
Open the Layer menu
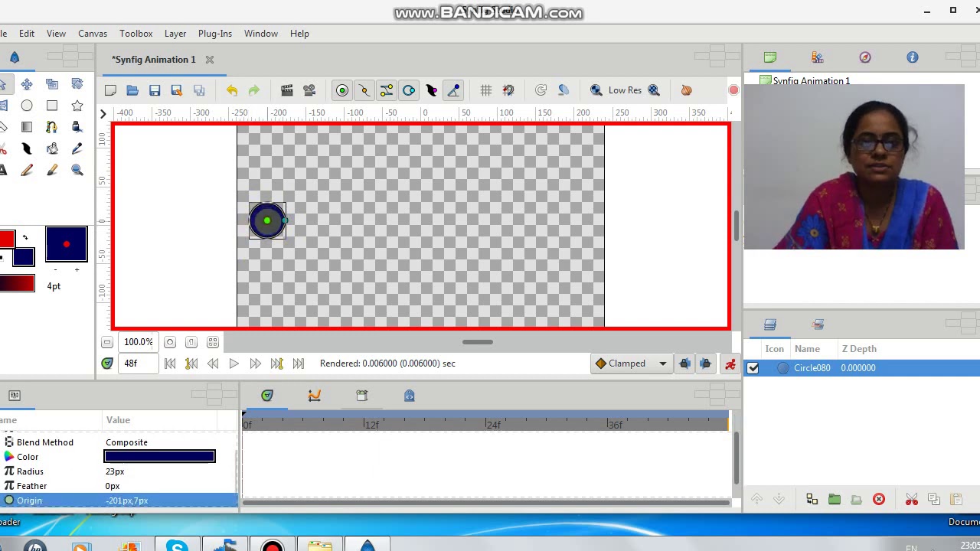point(175,34)
